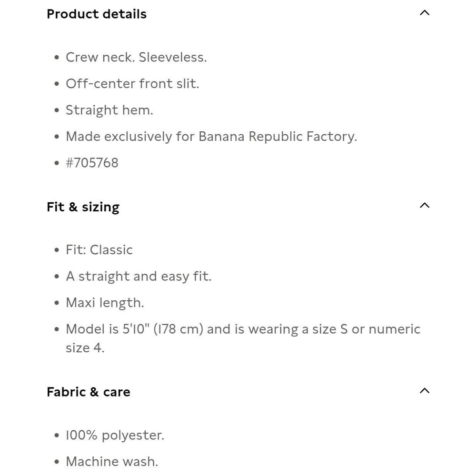Click the model height 5'10" text line

point(243,329)
